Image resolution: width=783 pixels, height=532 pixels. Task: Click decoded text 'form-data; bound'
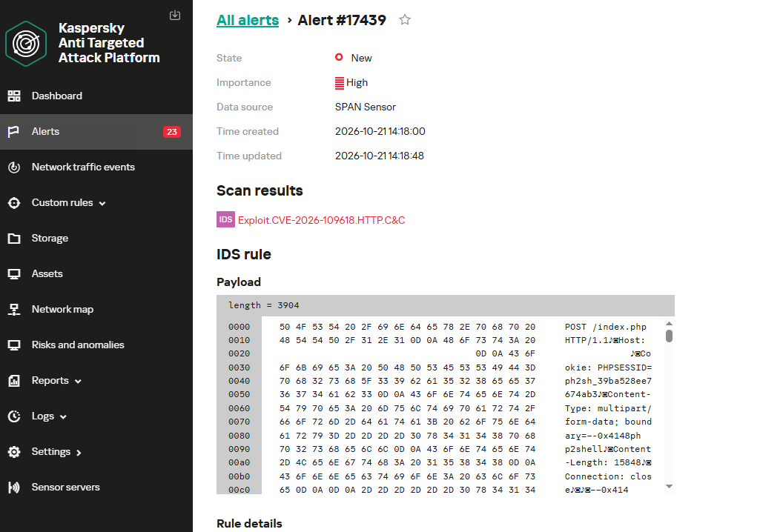pos(608,422)
